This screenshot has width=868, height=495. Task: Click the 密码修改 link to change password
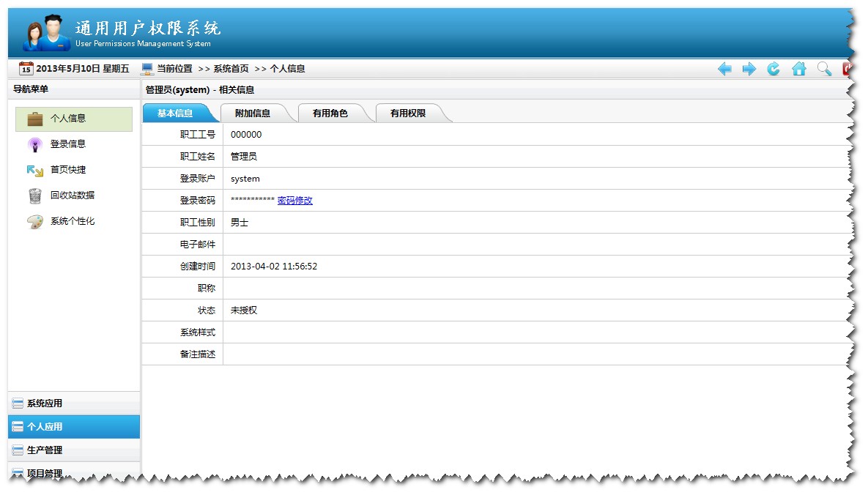(295, 200)
